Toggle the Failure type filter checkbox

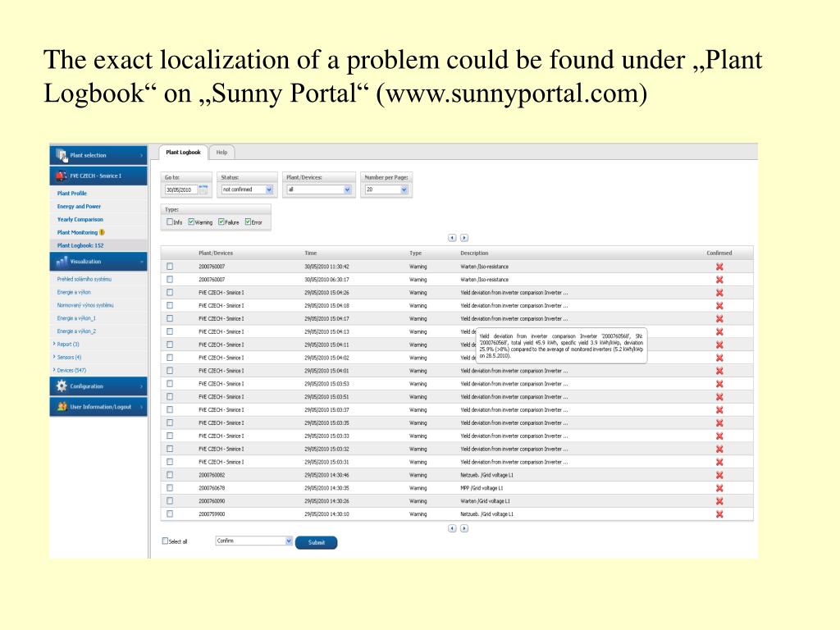tap(221, 221)
